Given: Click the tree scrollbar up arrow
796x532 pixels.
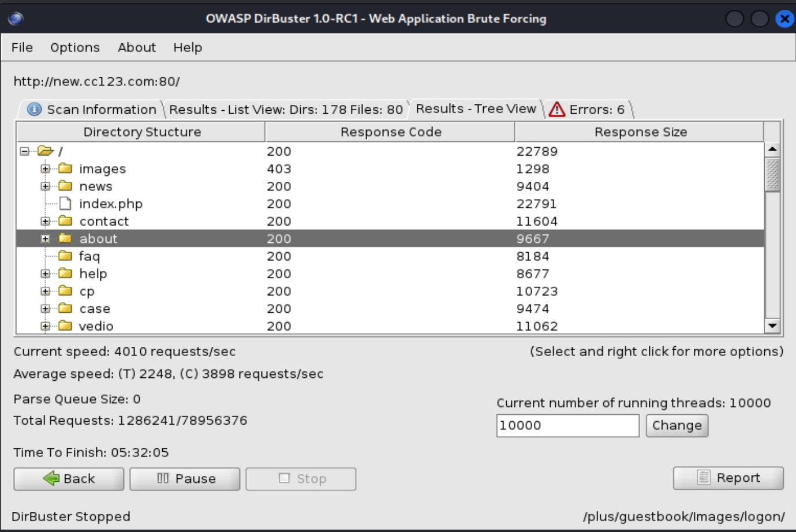Looking at the screenshot, I should point(772,149).
